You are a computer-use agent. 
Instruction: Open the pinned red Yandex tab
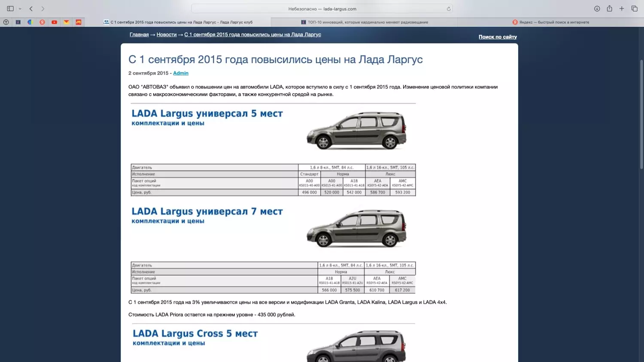[42, 22]
